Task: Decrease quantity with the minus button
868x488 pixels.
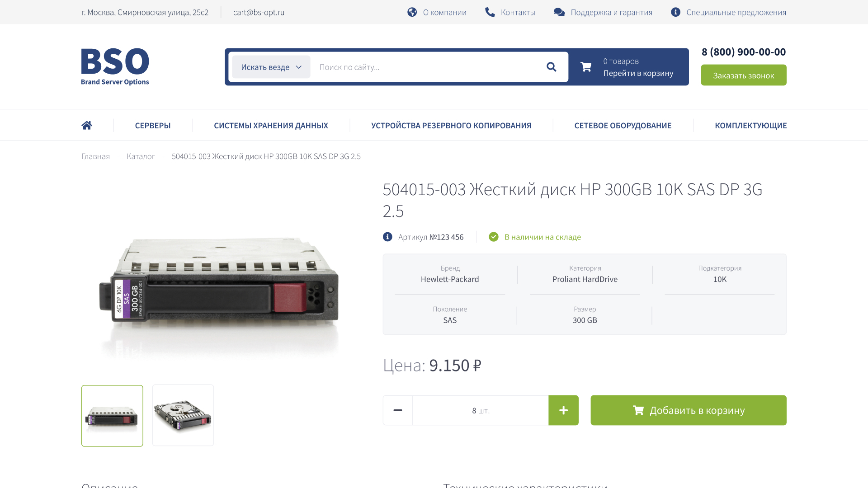Action: pos(398,410)
